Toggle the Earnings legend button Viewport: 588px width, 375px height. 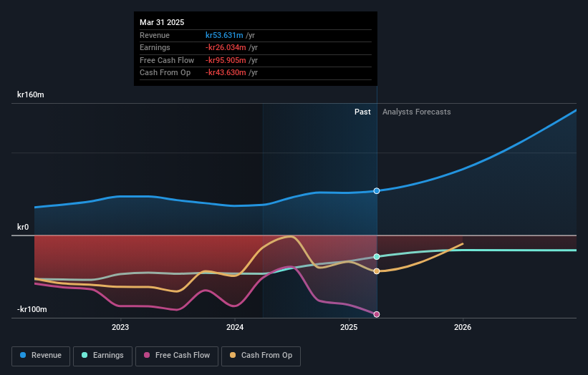(102, 356)
